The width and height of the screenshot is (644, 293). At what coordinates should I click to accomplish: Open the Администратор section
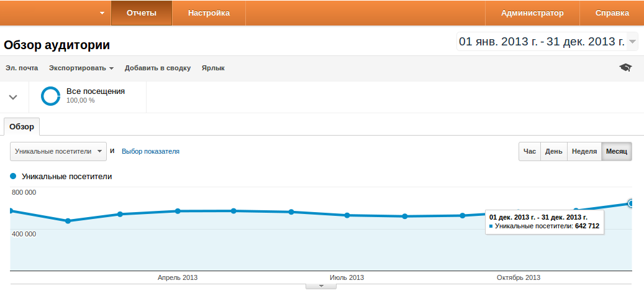click(532, 13)
